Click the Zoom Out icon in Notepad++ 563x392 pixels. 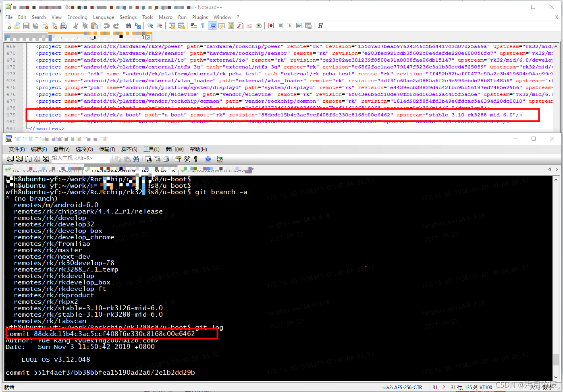coord(160,26)
